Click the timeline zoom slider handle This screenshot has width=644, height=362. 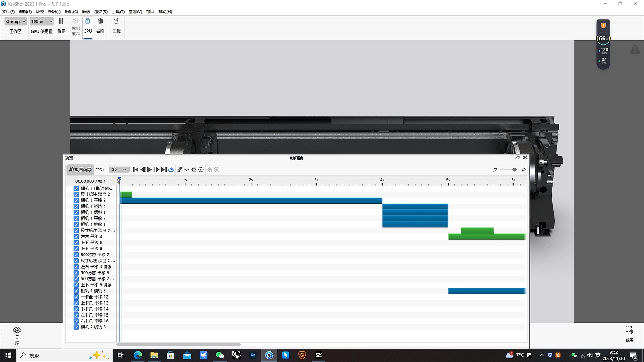(514, 170)
